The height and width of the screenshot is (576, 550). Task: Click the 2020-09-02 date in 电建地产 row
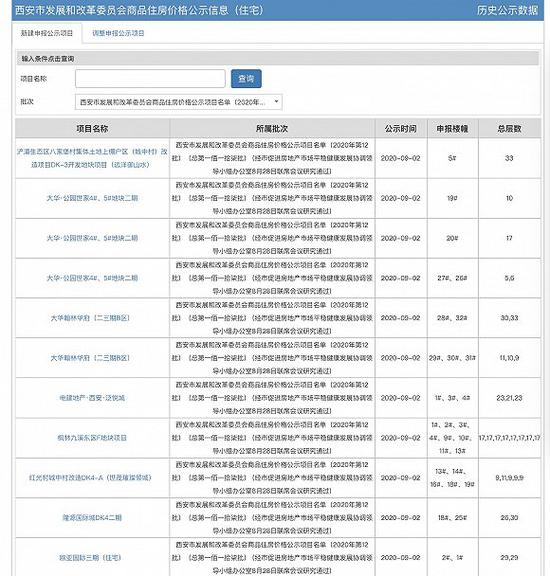pyautogui.click(x=400, y=398)
